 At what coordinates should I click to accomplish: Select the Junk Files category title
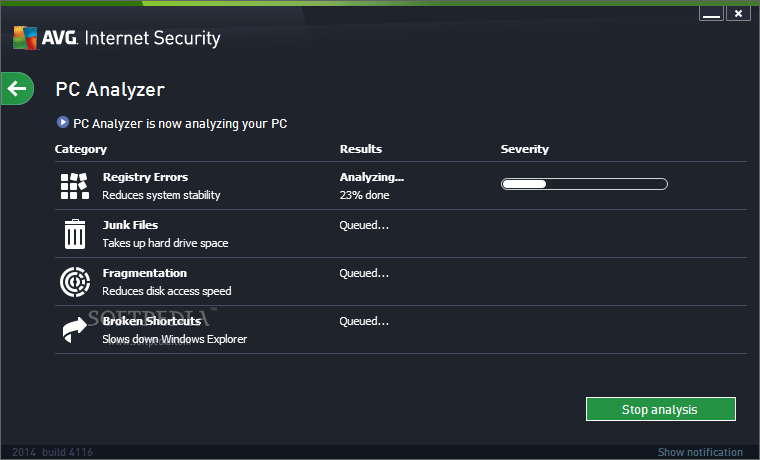tap(130, 225)
